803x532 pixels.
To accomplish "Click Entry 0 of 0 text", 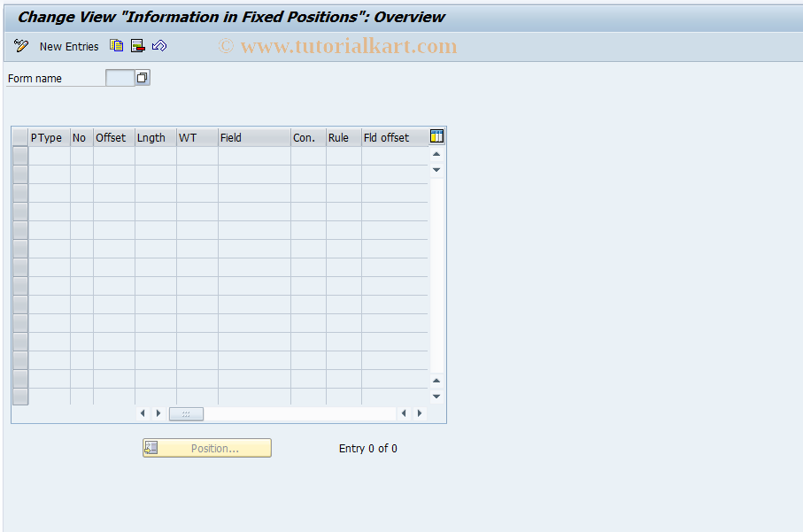I will point(367,449).
